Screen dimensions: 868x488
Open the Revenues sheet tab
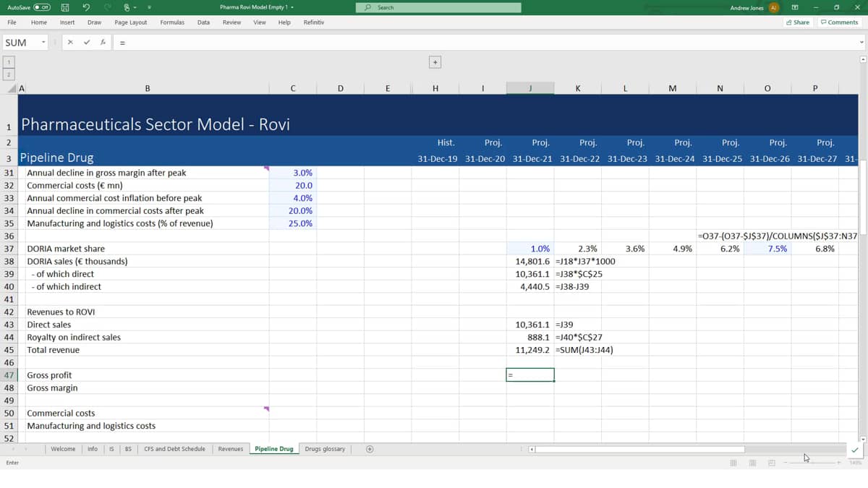231,449
